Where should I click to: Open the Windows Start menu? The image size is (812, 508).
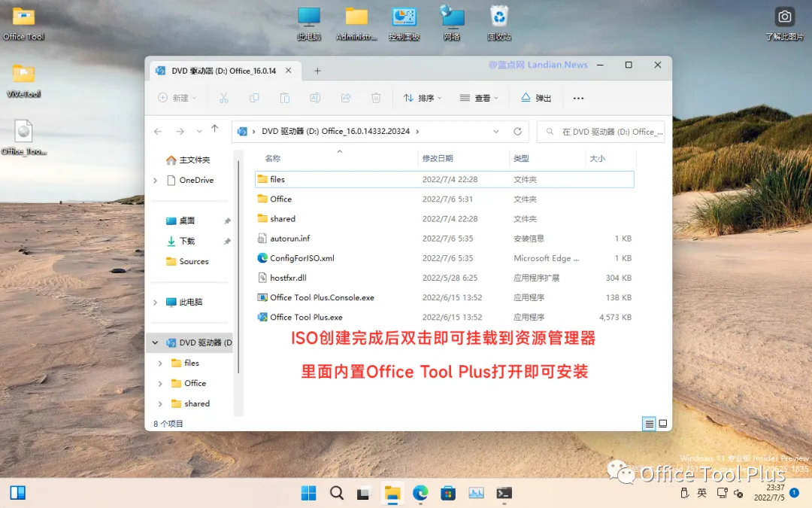309,493
